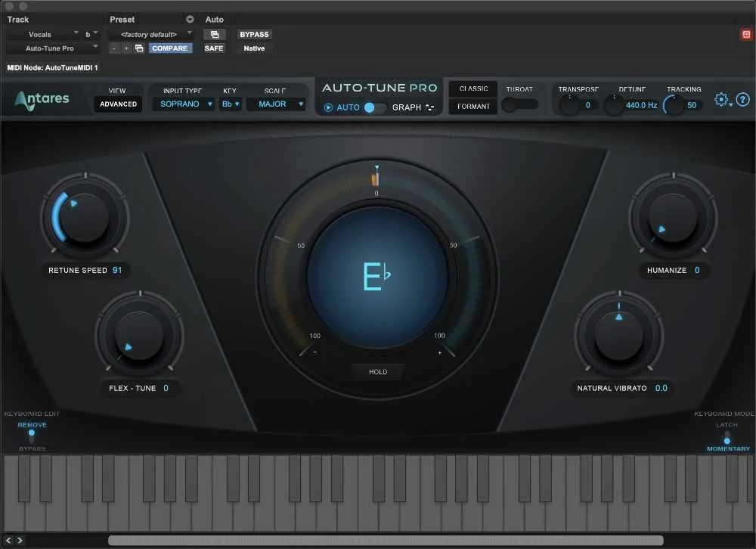Select next preset with the plus button
Viewport: 756px width, 549px height.
pos(126,48)
